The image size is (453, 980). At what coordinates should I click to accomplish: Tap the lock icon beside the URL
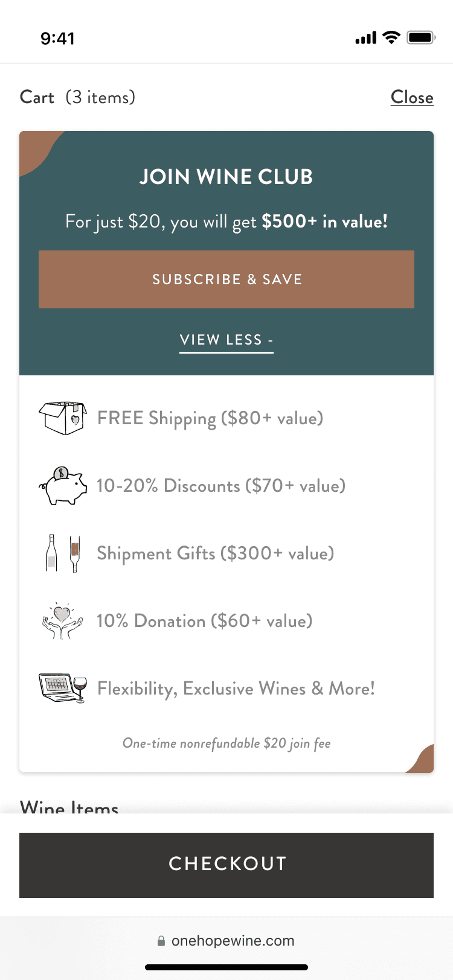coord(161,941)
